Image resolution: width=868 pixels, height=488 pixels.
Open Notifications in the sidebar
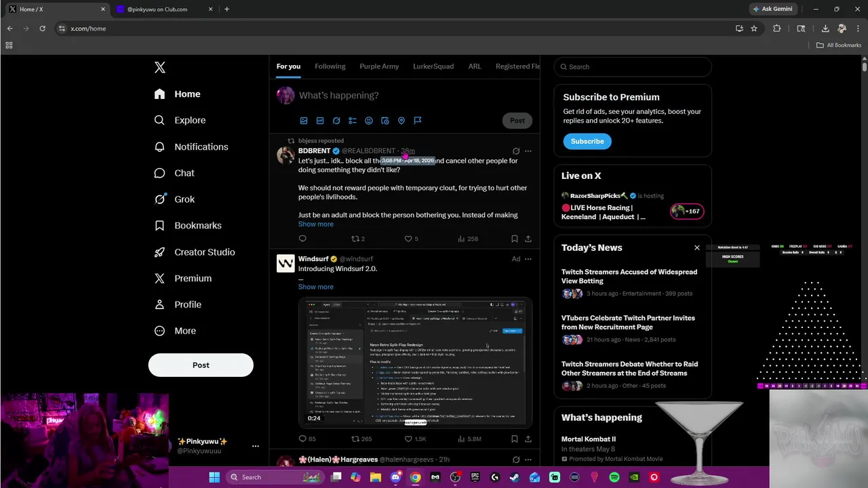point(191,146)
